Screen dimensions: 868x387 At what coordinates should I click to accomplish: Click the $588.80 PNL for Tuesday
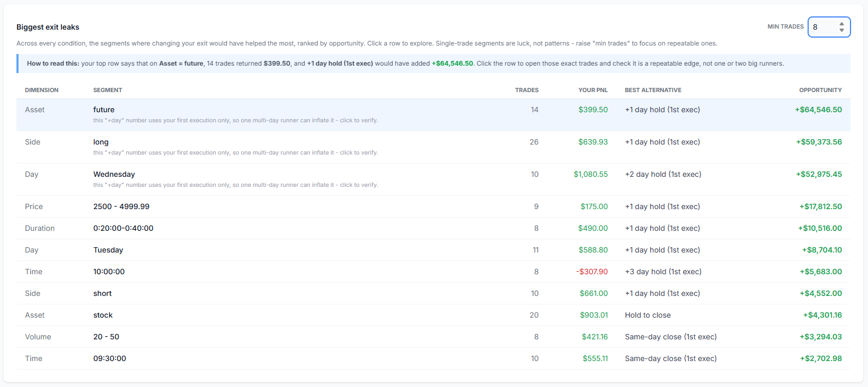(x=593, y=250)
